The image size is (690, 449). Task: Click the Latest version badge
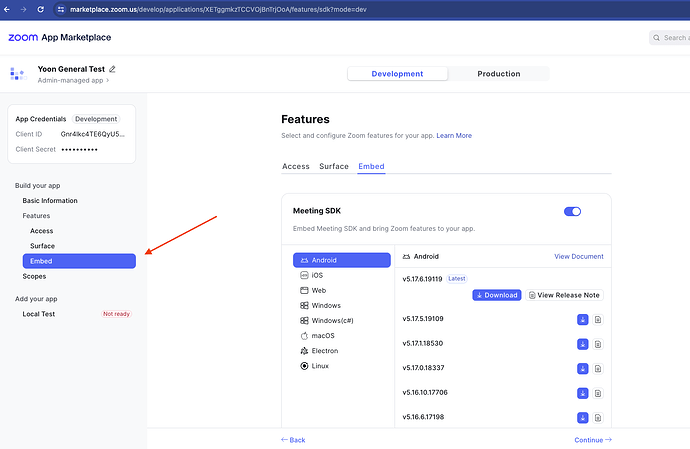pos(457,279)
